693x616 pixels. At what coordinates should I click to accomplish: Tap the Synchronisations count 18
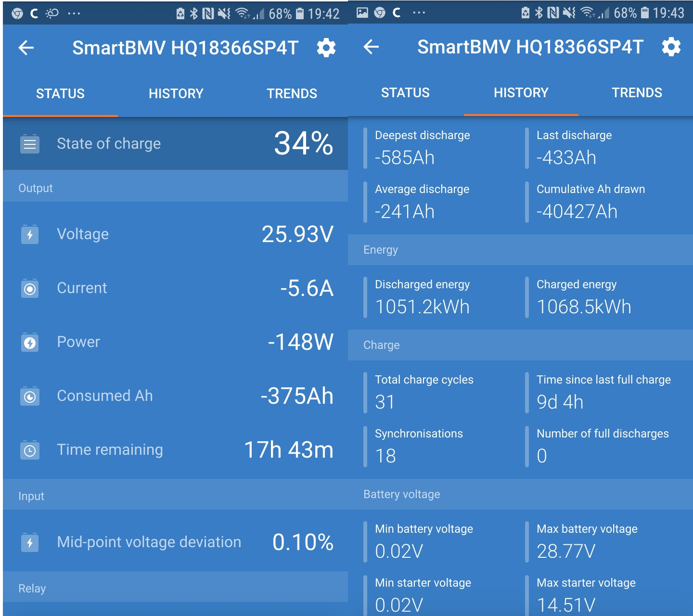[x=385, y=456]
